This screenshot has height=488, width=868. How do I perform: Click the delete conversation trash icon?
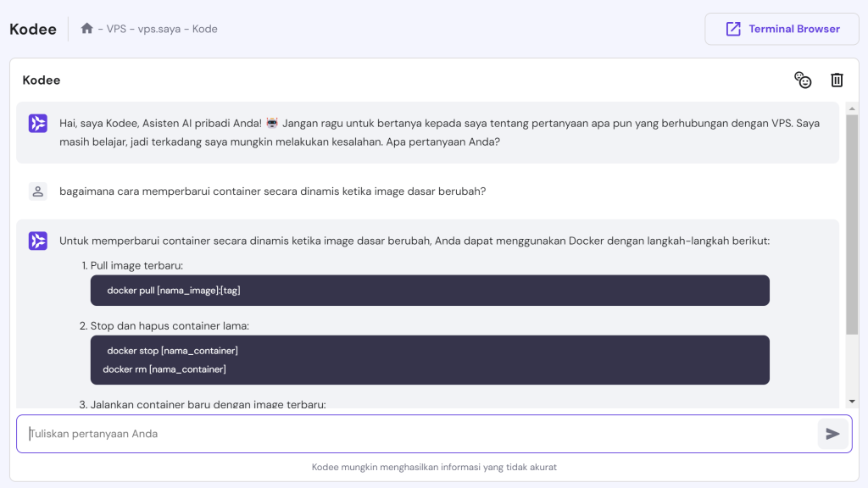(837, 80)
